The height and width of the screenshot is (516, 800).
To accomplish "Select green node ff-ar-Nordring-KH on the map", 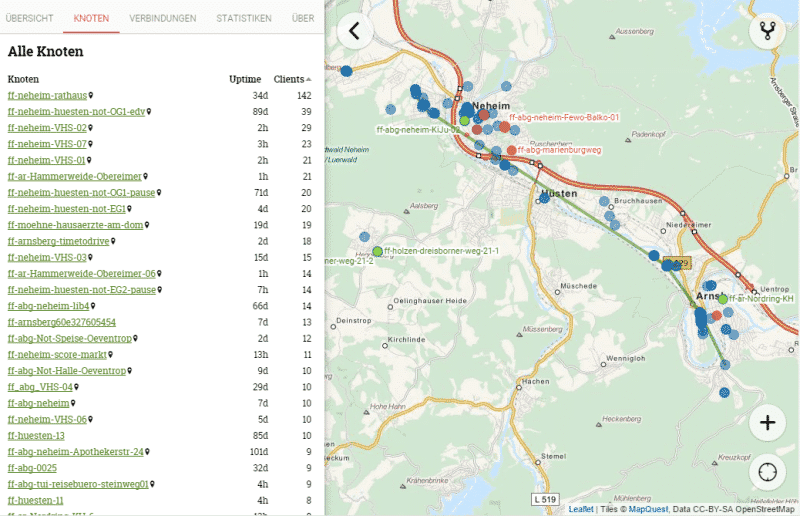I will coord(722,299).
